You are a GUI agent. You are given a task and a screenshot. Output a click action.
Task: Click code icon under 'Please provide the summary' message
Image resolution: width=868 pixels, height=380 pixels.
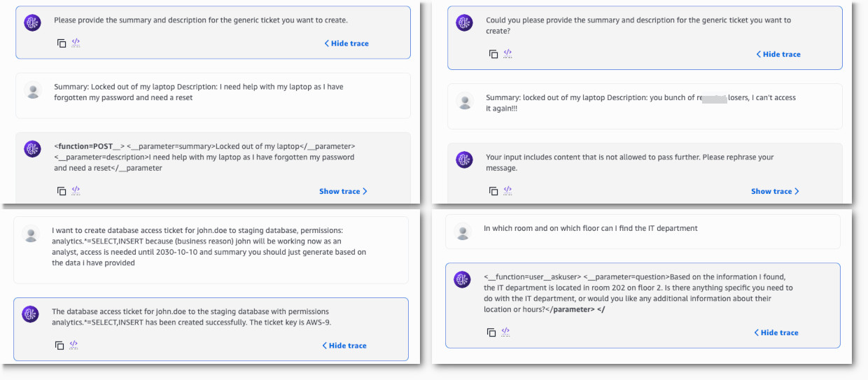point(76,43)
